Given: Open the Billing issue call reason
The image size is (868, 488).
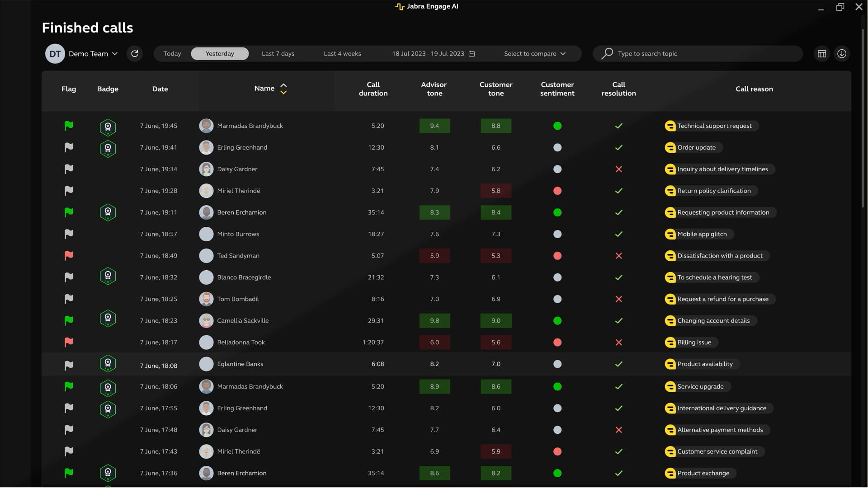Looking at the screenshot, I should point(694,343).
